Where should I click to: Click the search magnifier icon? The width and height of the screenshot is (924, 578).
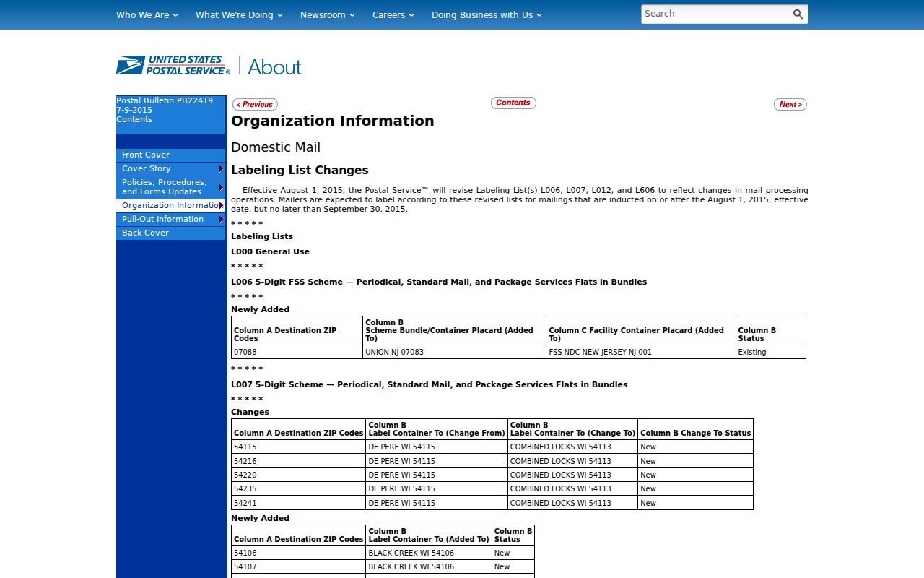[x=798, y=14]
